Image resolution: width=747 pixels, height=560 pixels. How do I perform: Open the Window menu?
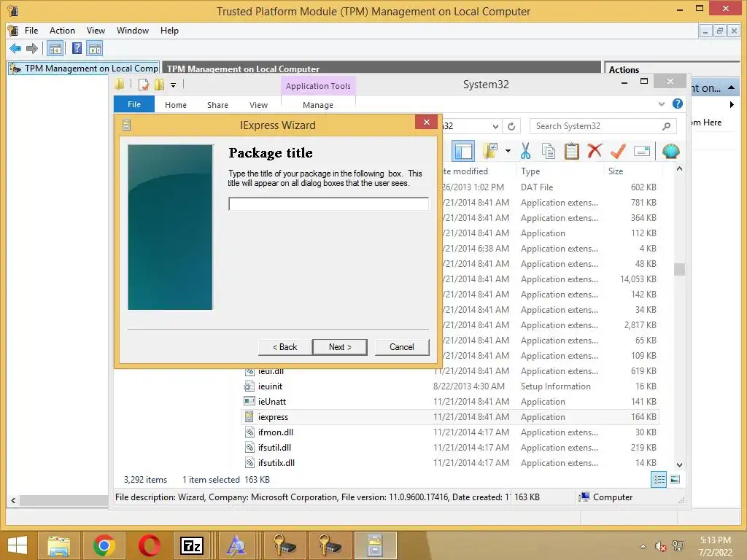pyautogui.click(x=133, y=31)
